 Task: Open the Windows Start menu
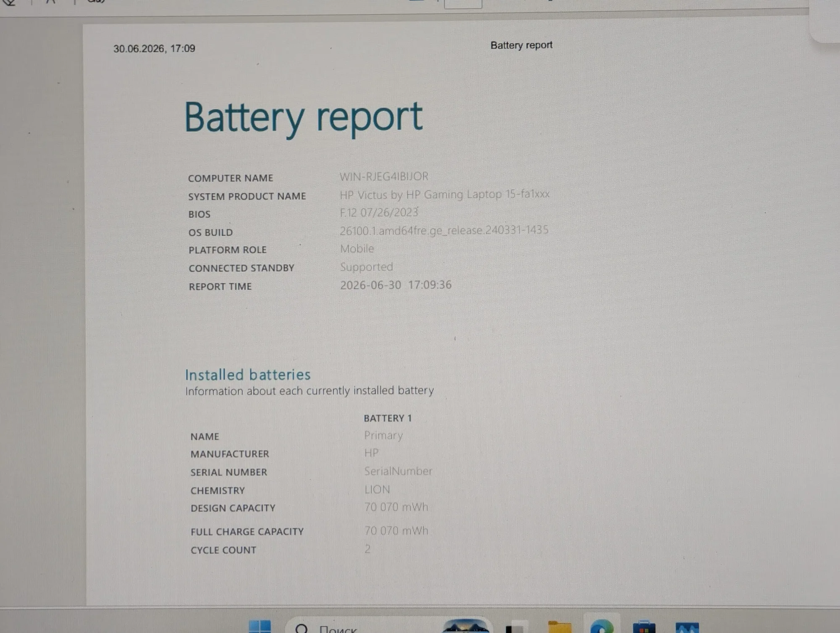point(260,627)
